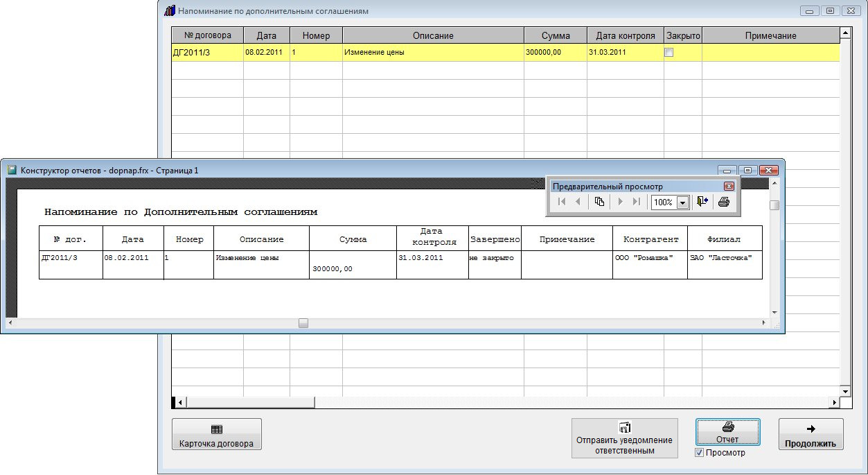Select the Изменение цены cell in grid
Screen dimensions: 868x475
433,53
